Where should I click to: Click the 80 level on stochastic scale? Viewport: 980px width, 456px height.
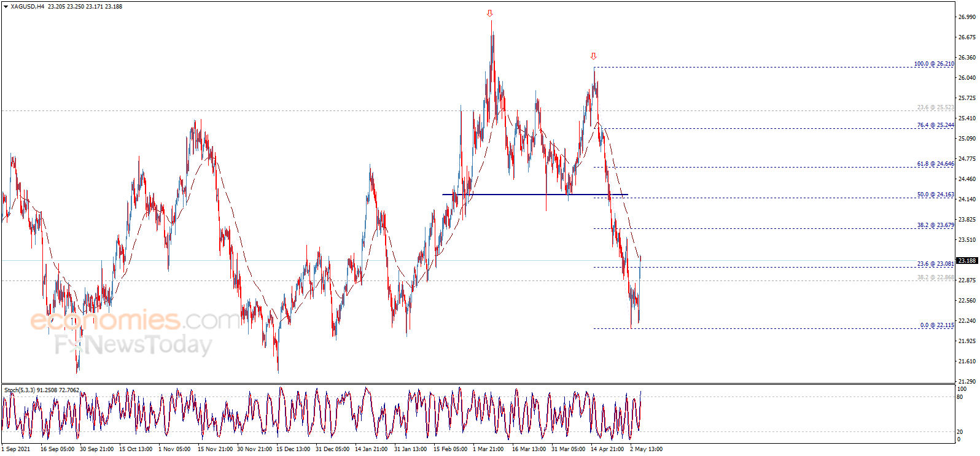pyautogui.click(x=960, y=397)
